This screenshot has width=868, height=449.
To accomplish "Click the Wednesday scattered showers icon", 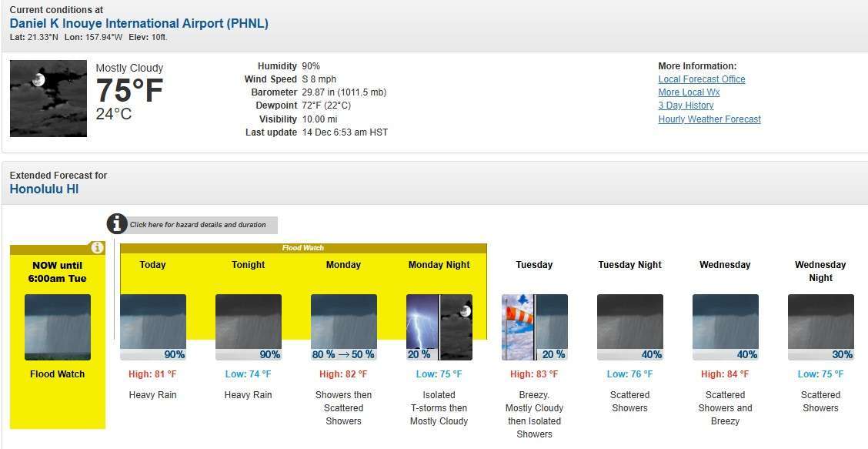I will (725, 327).
